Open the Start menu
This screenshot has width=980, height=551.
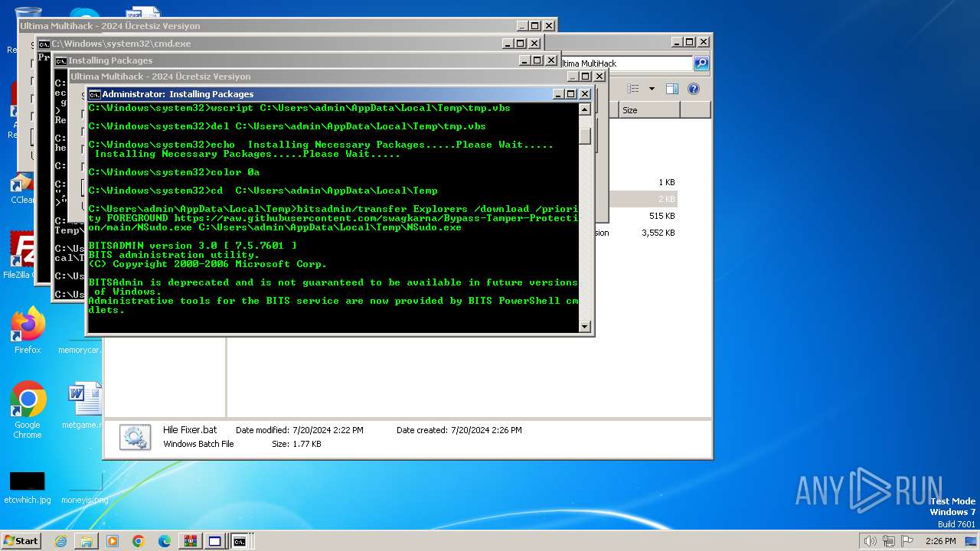coord(21,541)
